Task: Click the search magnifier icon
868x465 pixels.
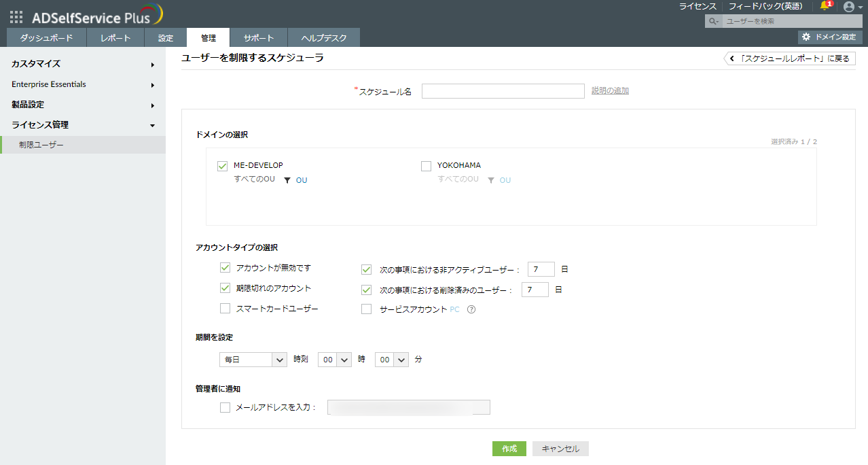Action: tap(713, 22)
